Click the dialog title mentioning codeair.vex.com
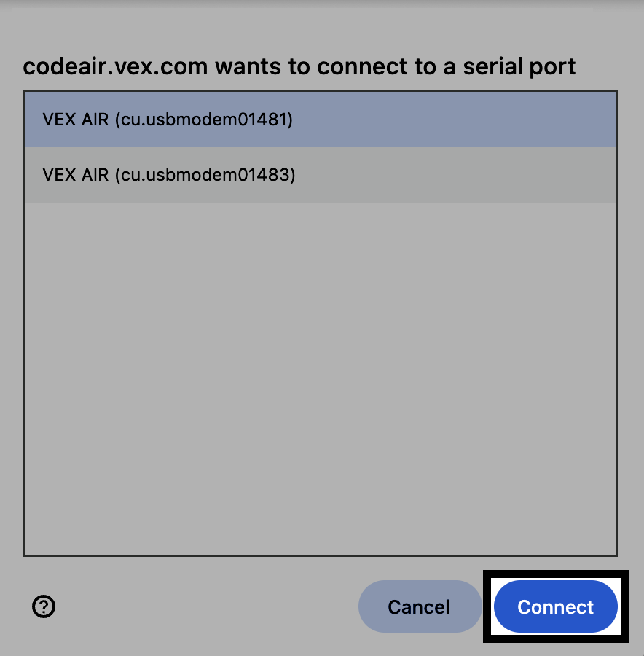 (299, 66)
